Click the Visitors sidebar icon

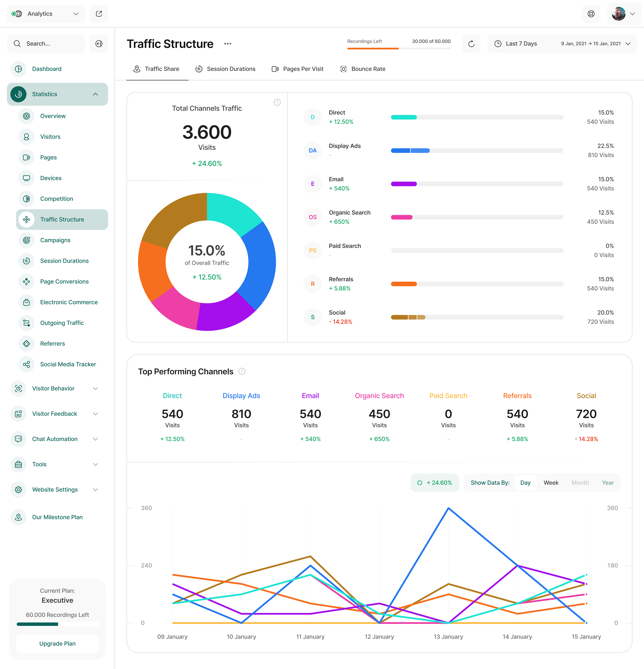26,137
